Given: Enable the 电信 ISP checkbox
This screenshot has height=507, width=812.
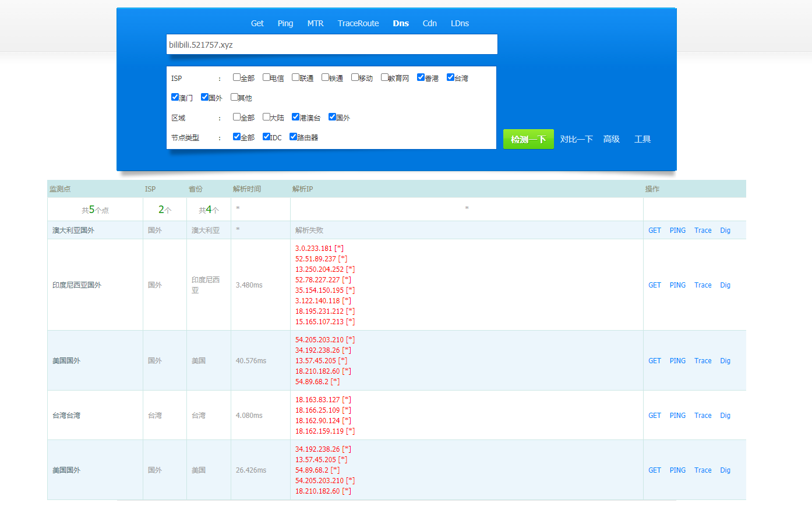Looking at the screenshot, I should 266,77.
